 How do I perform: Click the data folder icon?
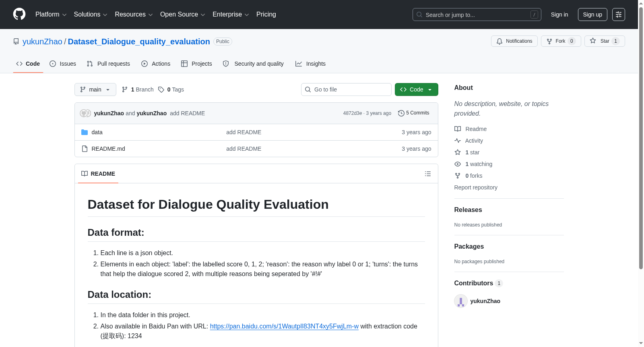[x=85, y=132]
